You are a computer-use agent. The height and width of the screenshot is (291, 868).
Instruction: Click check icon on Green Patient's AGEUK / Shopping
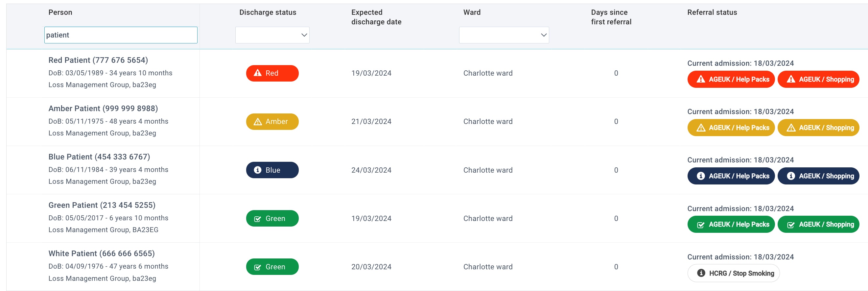click(790, 225)
